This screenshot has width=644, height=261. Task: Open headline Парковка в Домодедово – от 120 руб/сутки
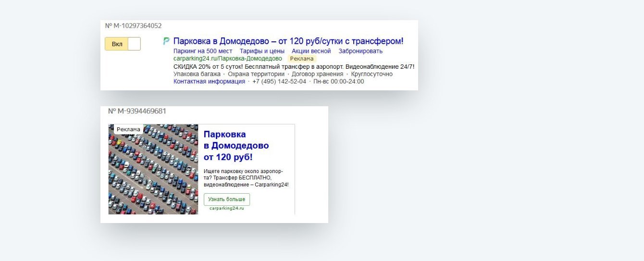[x=288, y=41]
